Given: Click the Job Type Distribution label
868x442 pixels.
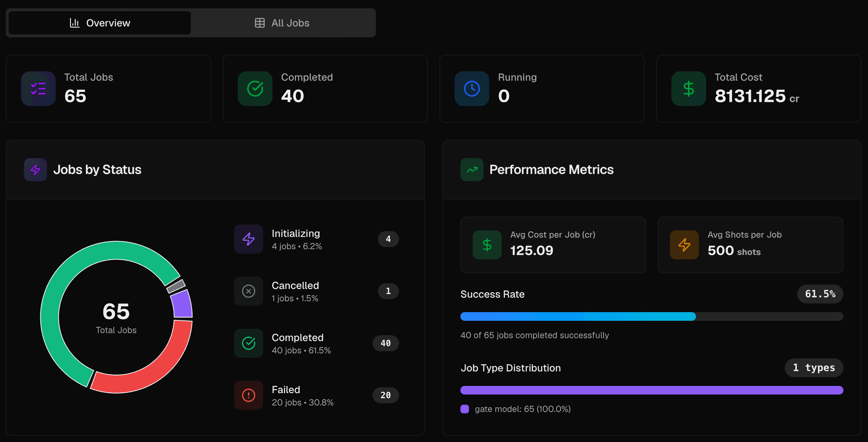Looking at the screenshot, I should pyautogui.click(x=511, y=368).
